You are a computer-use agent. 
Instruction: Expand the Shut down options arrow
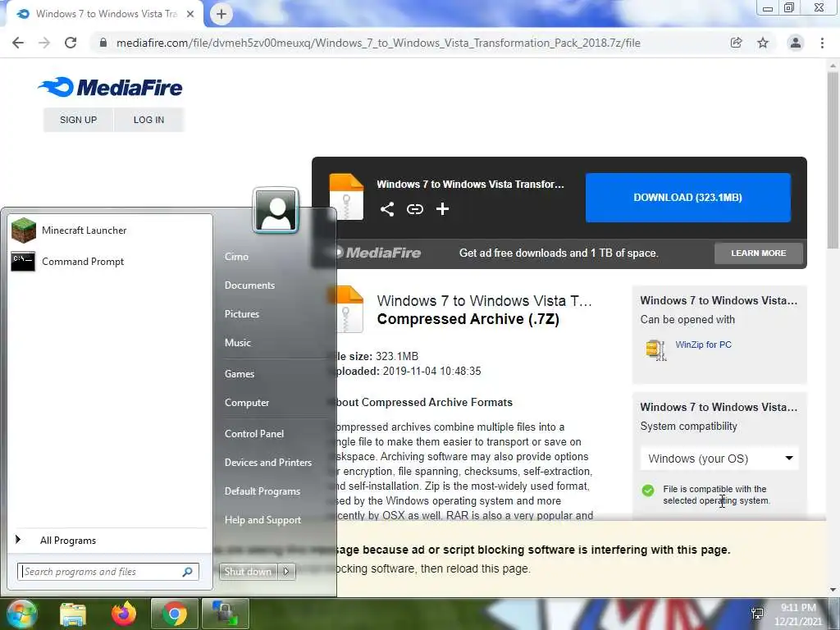[286, 572]
